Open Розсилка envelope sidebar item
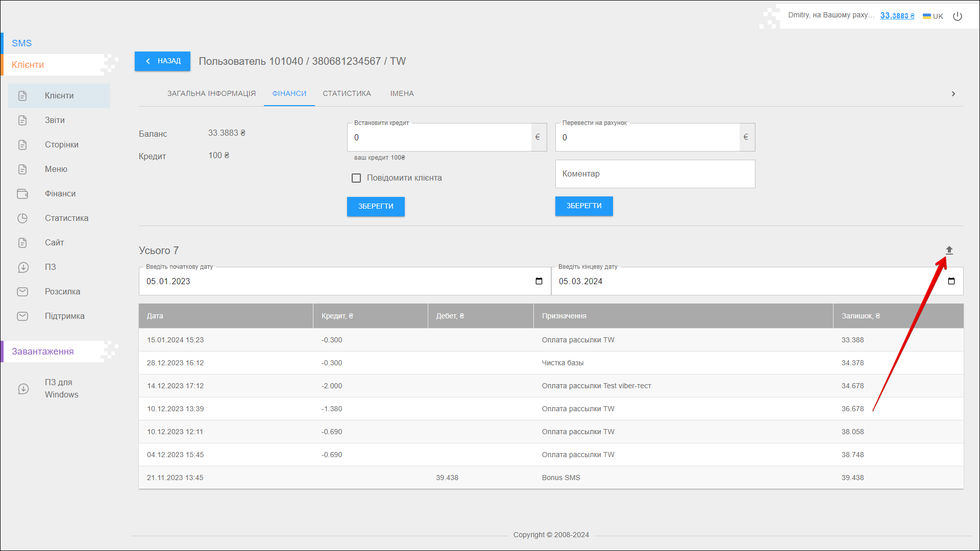The image size is (980, 551). 23,292
